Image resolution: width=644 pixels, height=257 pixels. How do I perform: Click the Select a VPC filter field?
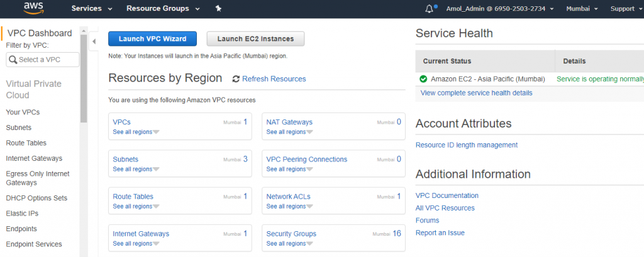[43, 60]
